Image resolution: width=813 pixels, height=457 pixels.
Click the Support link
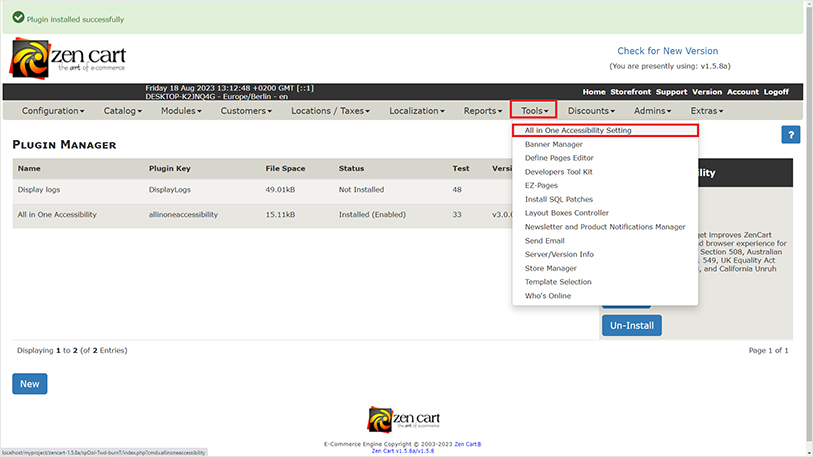coord(671,92)
